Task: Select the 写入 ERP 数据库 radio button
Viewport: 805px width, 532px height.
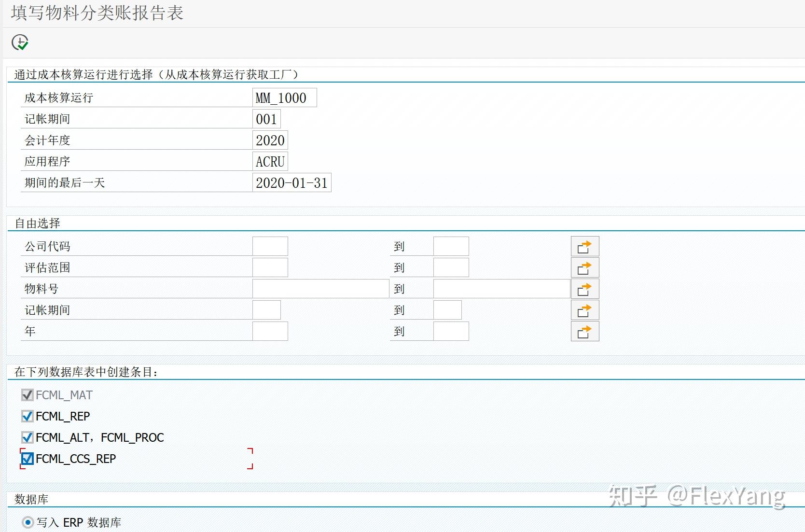Action: pos(28,522)
